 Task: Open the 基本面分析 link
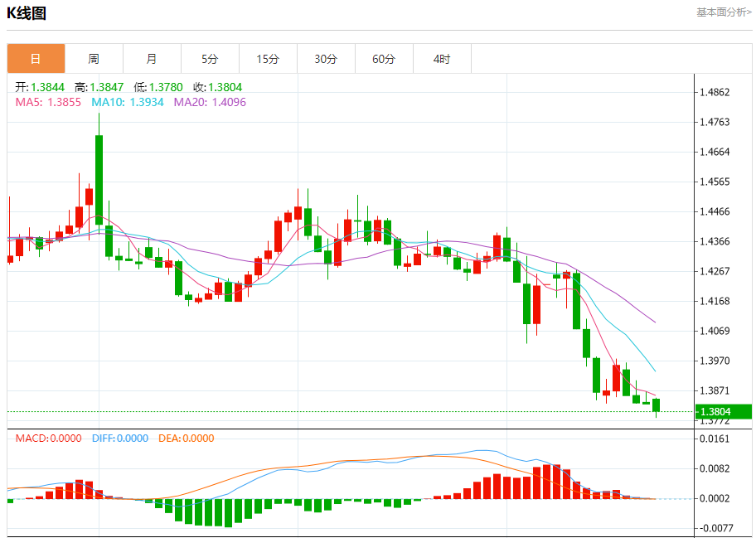(724, 12)
